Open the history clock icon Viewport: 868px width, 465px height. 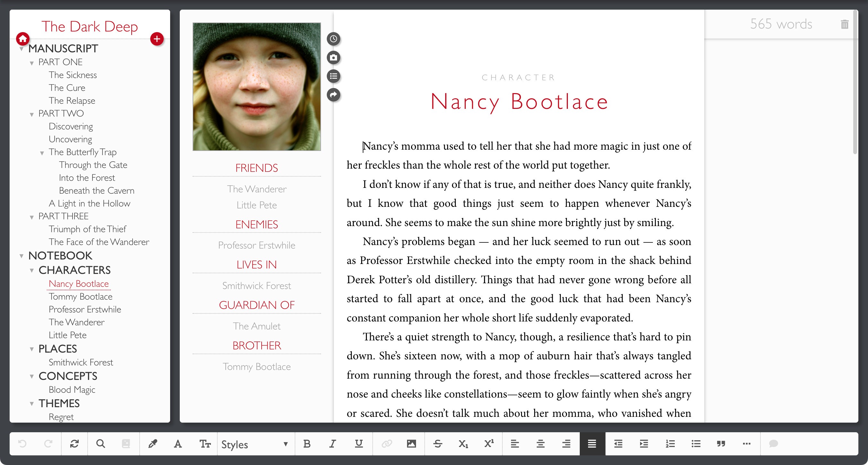[333, 39]
